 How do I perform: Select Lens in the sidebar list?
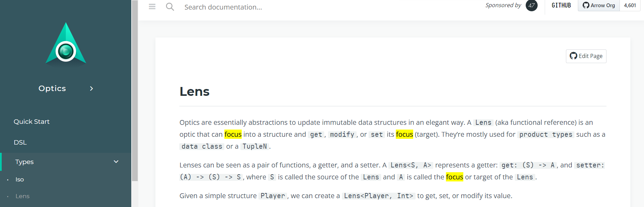[x=23, y=196]
